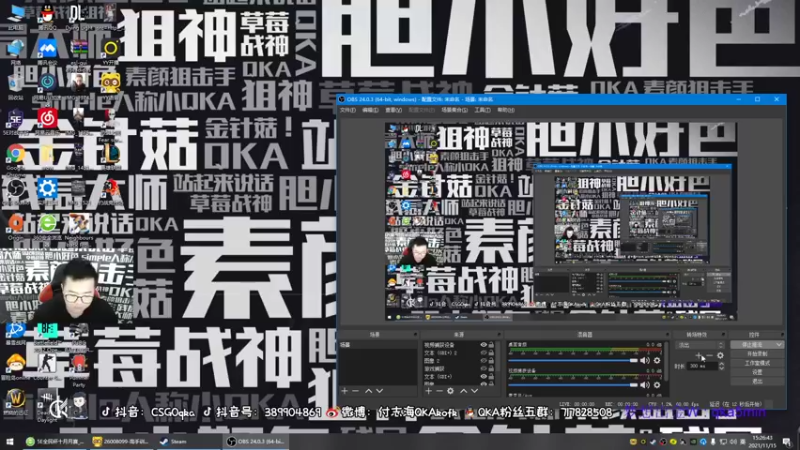The image size is (800, 450).
Task: Toggle visibility of 视频捕获设备 source
Action: pyautogui.click(x=483, y=345)
